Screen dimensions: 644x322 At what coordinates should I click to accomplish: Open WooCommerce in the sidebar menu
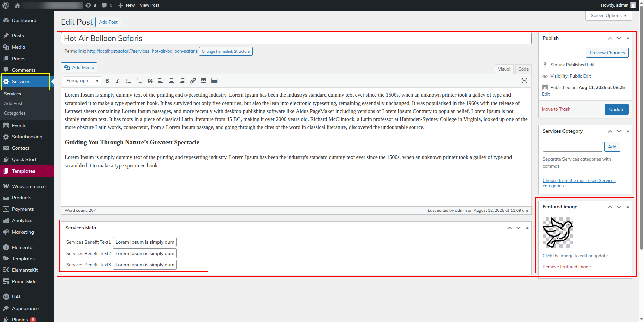[x=29, y=186]
